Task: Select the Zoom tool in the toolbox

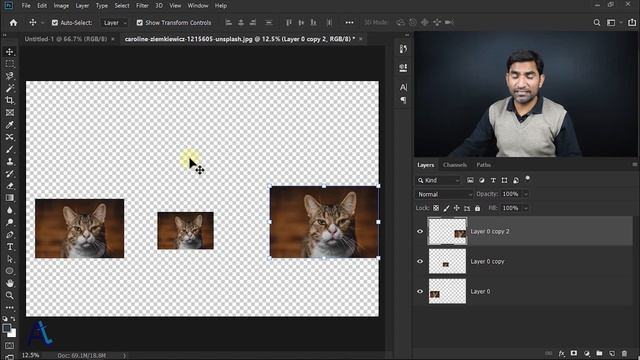Action: pos(9,295)
